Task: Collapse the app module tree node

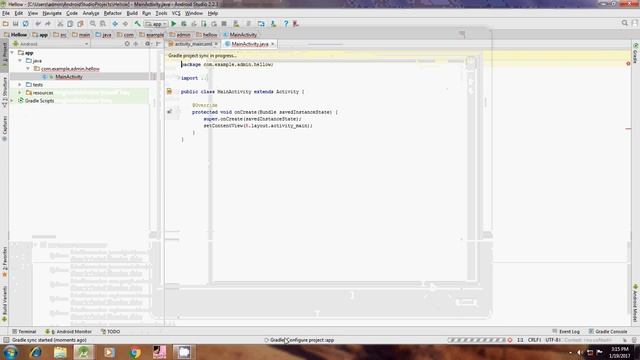Action: [12, 53]
